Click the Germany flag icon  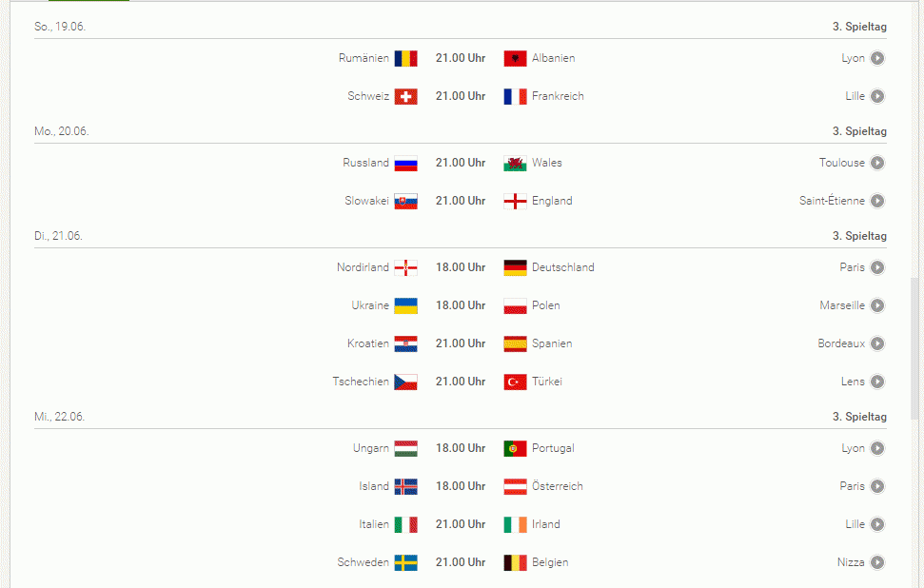point(515,267)
